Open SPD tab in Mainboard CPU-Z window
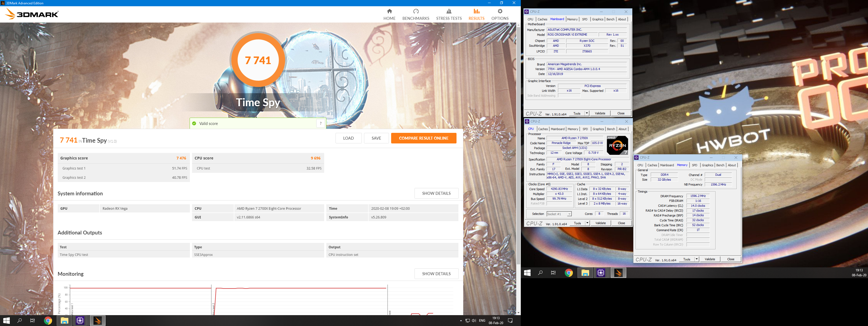Viewport: 868px width, 326px height. pyautogui.click(x=585, y=19)
